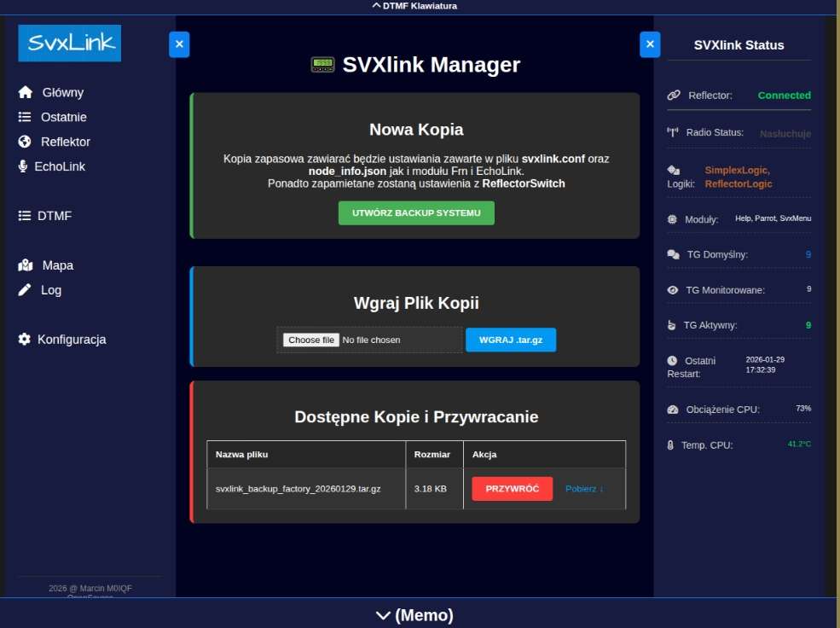Click the radio icon beside SVXlink Manager
This screenshot has width=840, height=628.
coord(322,65)
